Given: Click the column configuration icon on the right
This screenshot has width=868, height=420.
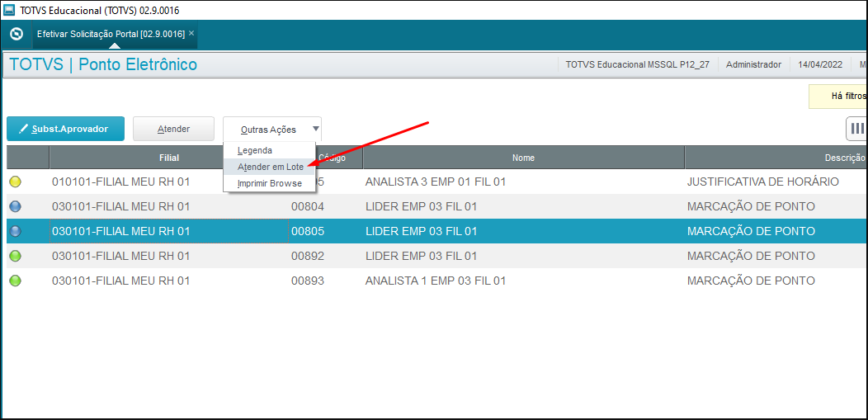Looking at the screenshot, I should [857, 129].
